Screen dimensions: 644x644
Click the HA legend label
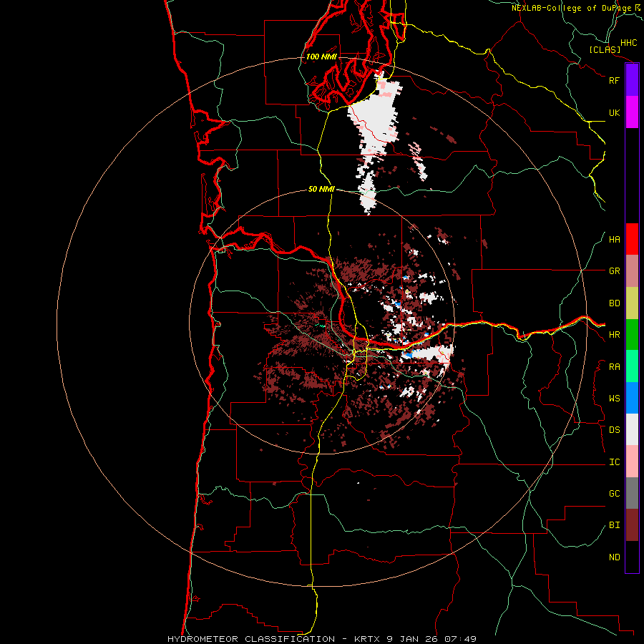click(x=614, y=239)
